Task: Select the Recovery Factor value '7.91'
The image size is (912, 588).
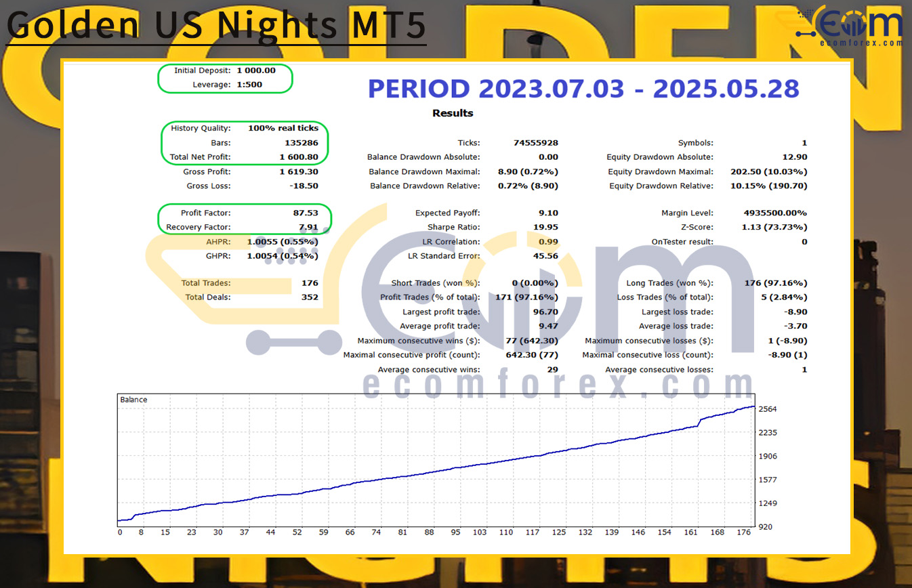Action: click(308, 227)
